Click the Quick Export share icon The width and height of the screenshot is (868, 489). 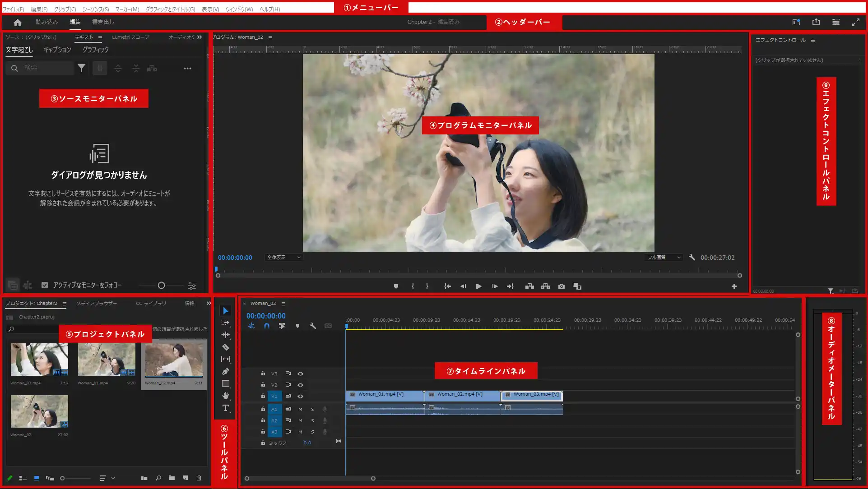tap(816, 22)
